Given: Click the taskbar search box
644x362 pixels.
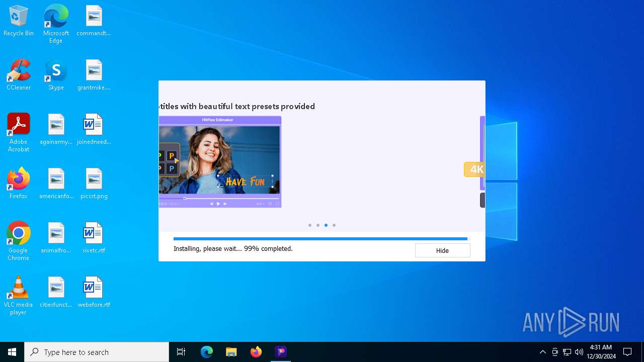Looking at the screenshot, I should pyautogui.click(x=97, y=352).
